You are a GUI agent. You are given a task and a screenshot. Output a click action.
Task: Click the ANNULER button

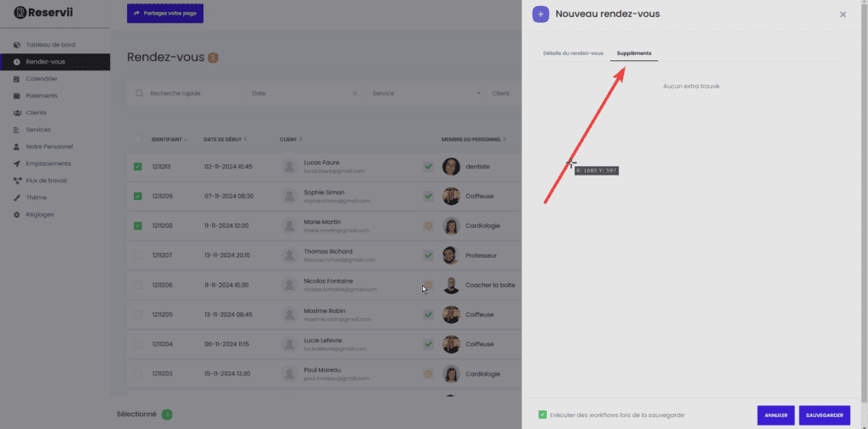click(x=776, y=415)
